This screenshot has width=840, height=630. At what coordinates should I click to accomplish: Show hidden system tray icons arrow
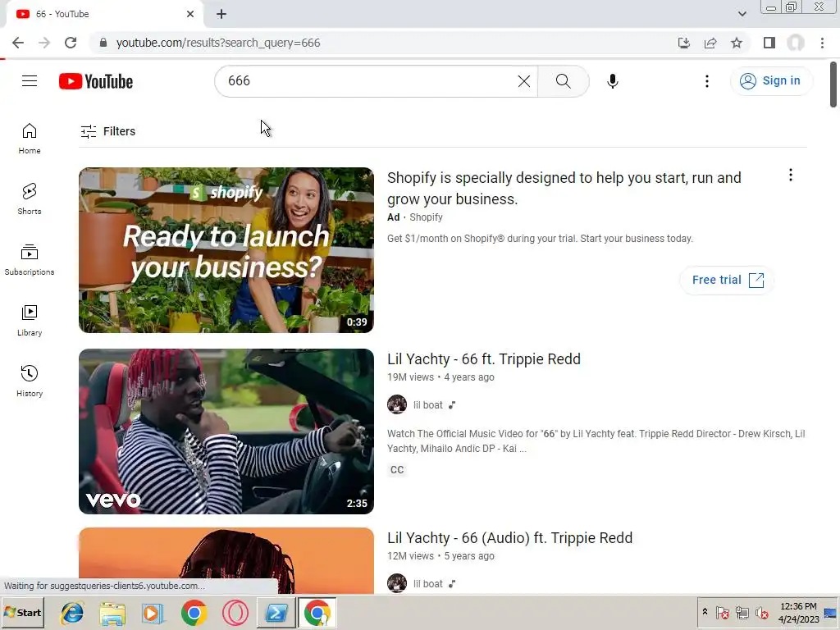(x=705, y=611)
